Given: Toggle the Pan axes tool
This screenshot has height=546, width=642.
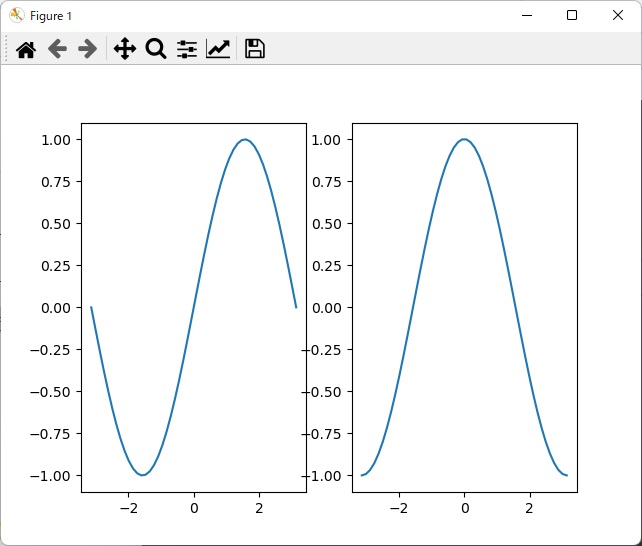Looking at the screenshot, I should pyautogui.click(x=124, y=49).
